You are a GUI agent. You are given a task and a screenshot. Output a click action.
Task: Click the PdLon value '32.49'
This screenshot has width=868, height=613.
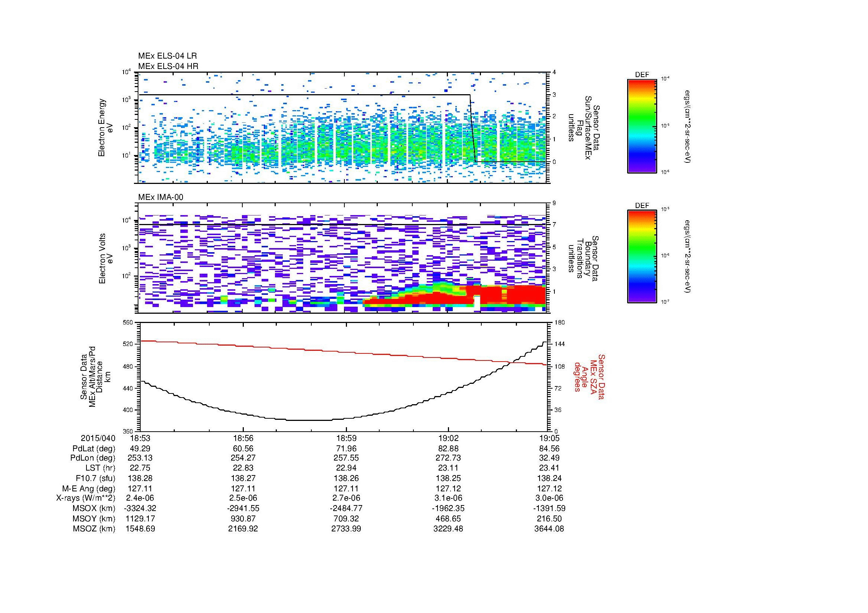(549, 458)
